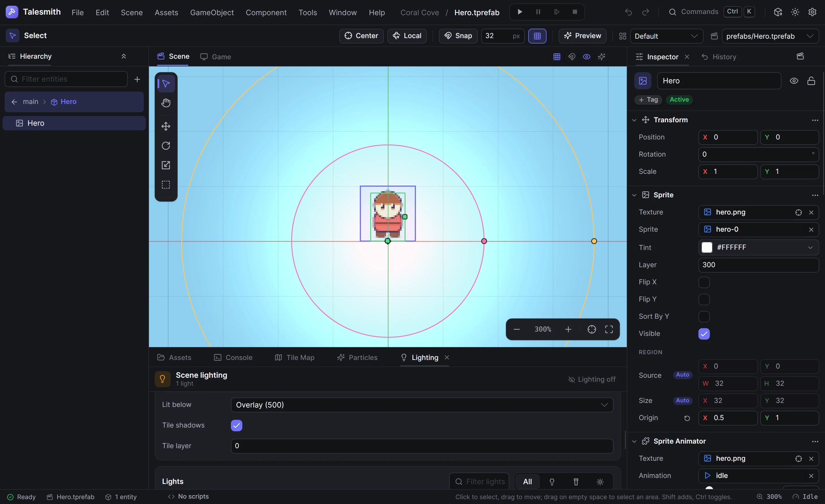
Task: Click the Snap button
Action: (x=458, y=36)
